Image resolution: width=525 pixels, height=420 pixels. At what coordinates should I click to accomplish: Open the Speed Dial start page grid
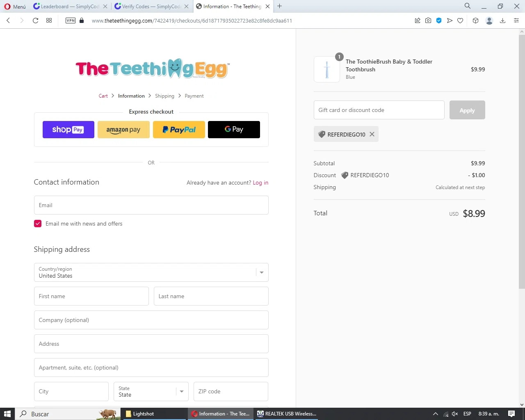(x=49, y=21)
